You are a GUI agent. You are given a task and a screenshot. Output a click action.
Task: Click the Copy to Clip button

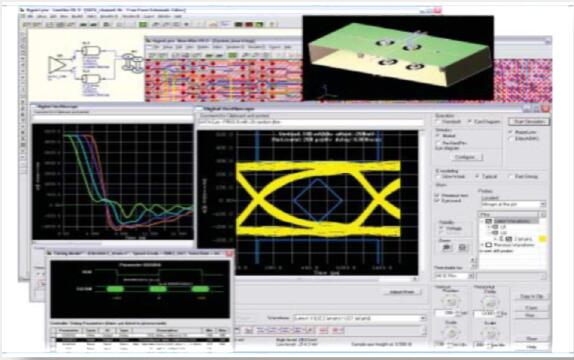[532, 296]
